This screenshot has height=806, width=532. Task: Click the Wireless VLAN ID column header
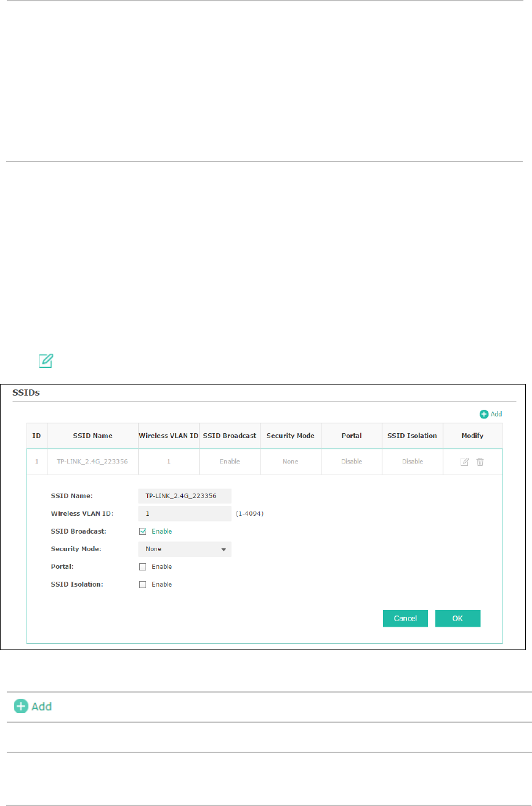tap(168, 436)
